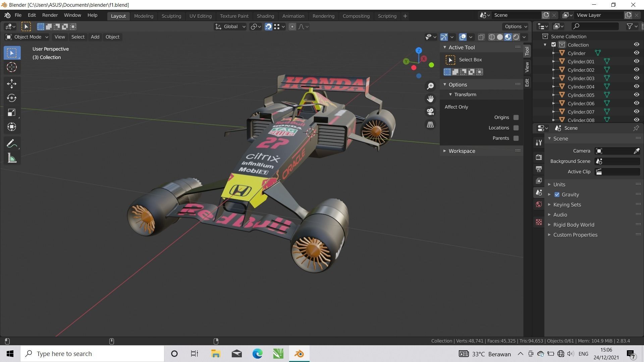Screen dimensions: 644x362
Task: Add a new workspace with plus button
Action: [x=405, y=16]
